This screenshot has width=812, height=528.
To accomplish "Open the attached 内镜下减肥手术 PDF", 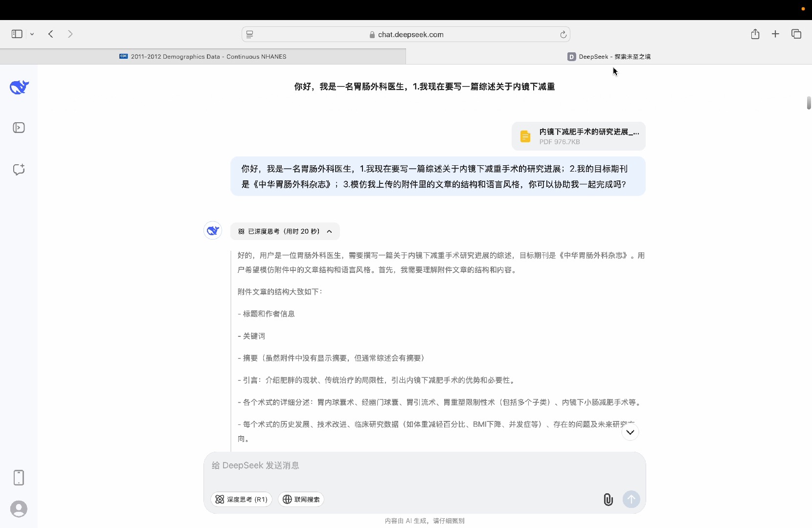I will pos(578,136).
